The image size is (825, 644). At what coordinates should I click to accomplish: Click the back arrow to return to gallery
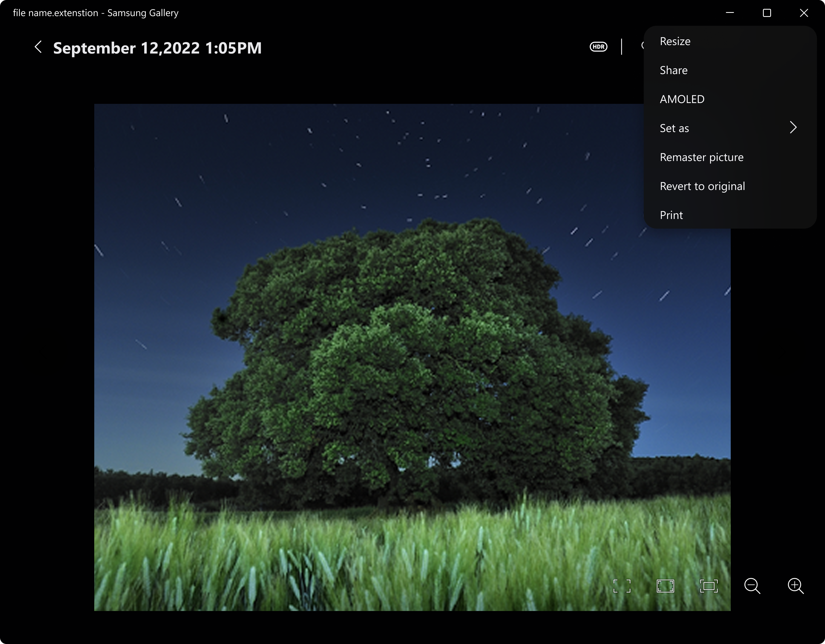[38, 47]
